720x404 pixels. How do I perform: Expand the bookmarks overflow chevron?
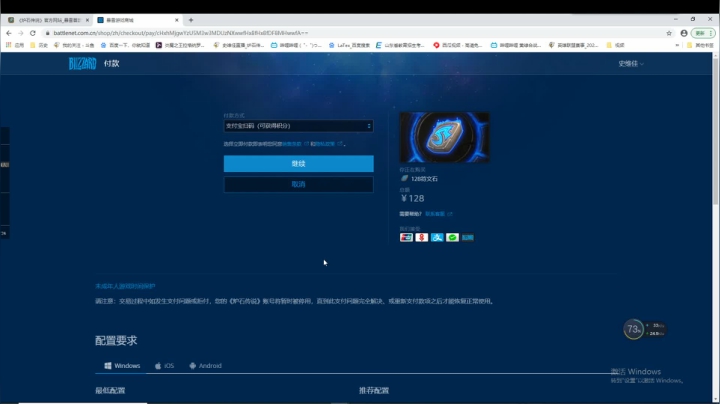677,45
